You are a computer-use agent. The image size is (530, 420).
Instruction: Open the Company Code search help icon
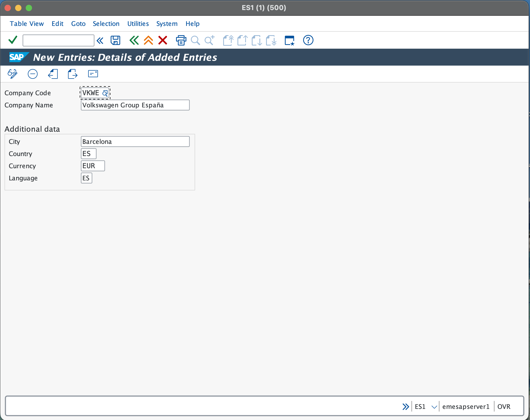105,93
